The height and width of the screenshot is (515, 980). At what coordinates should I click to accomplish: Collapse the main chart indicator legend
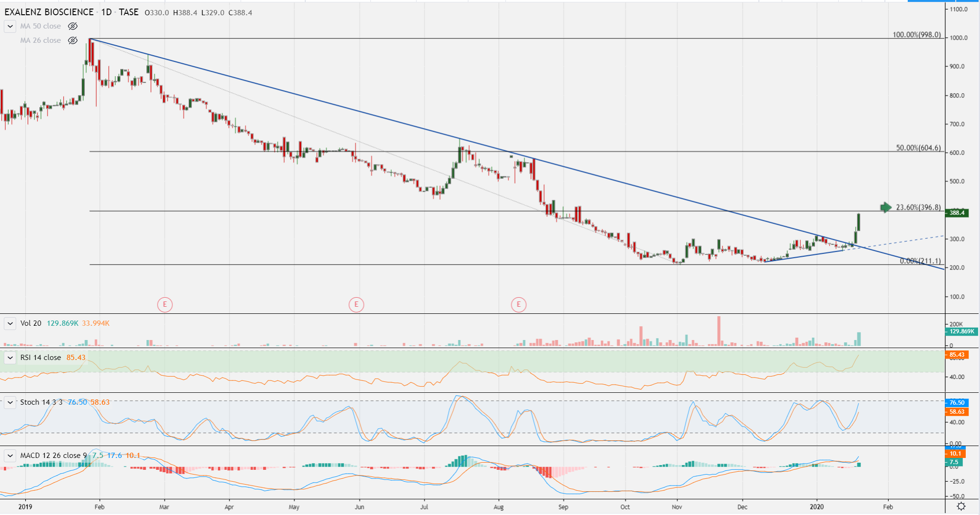10,26
